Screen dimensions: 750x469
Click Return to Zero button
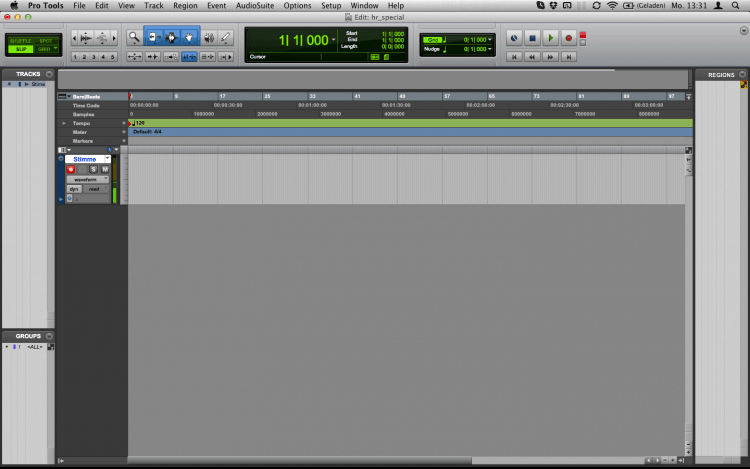click(514, 57)
